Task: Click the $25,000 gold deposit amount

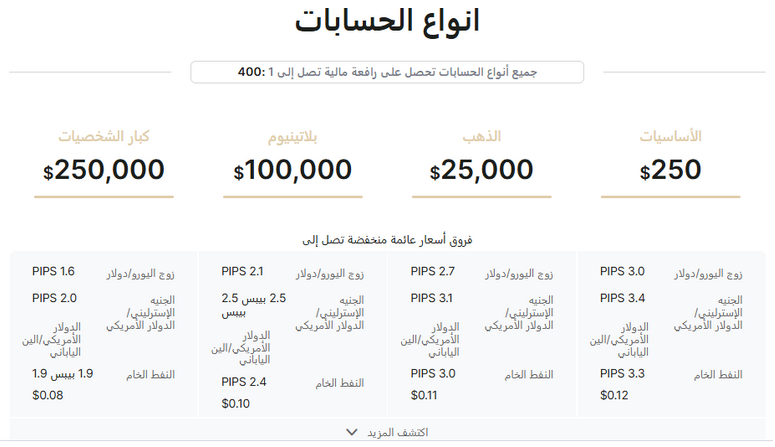Action: [481, 171]
